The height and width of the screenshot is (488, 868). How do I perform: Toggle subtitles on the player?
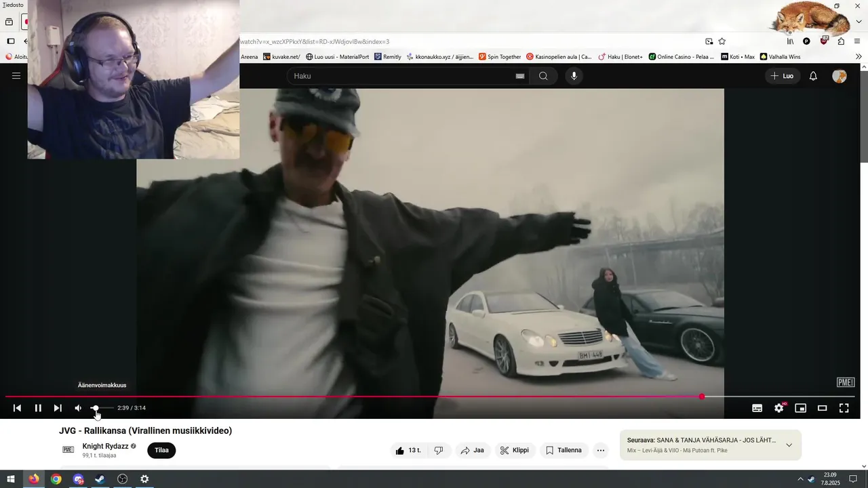(757, 408)
